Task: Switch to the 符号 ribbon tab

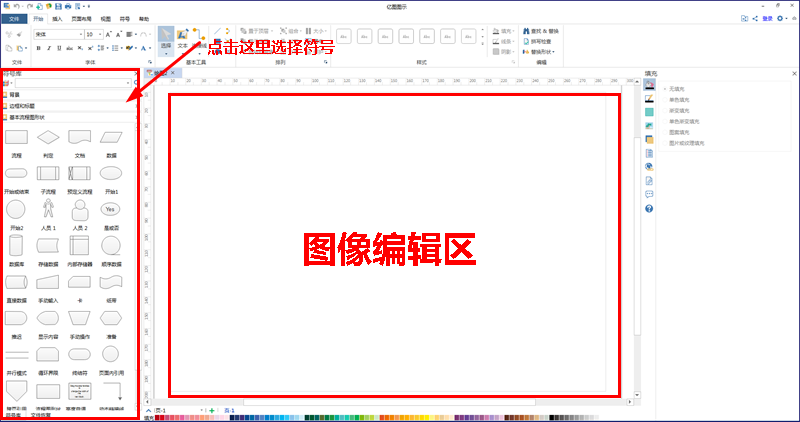Action: [124, 19]
